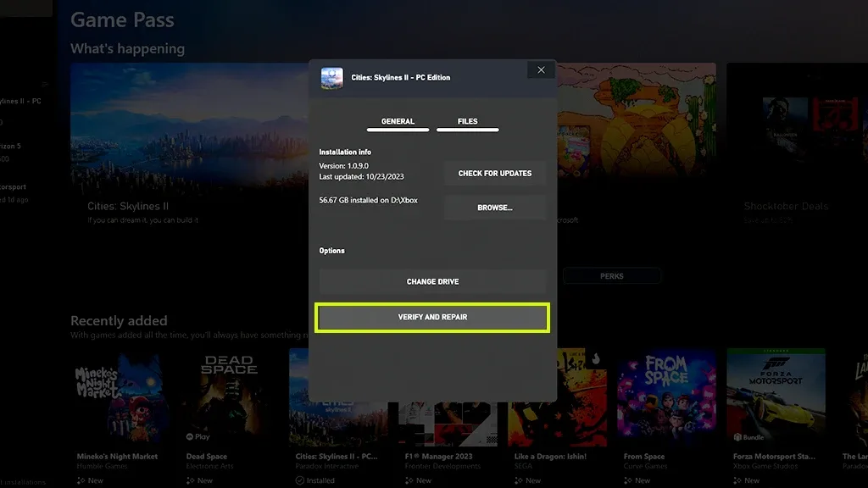Select the Change Drive option

[432, 281]
